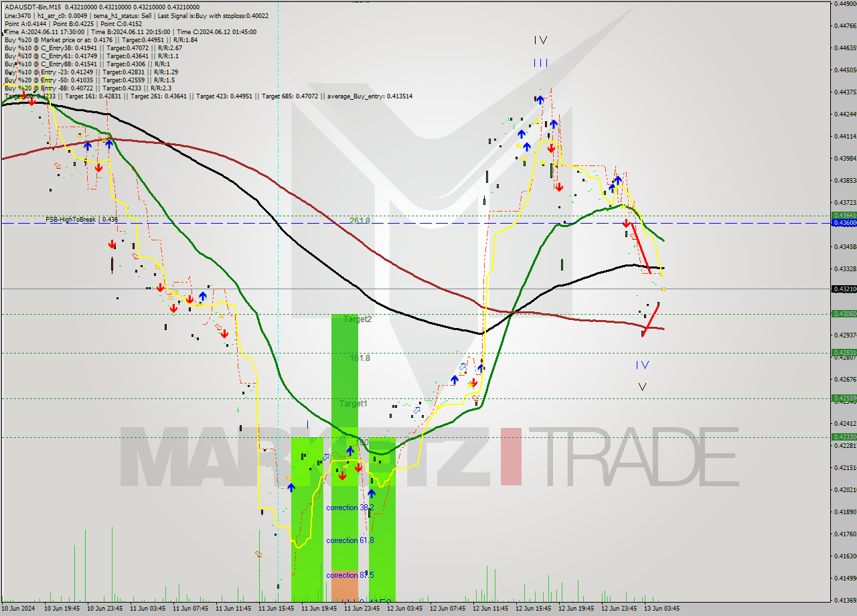Click the 0.44505 price axis value
The width and height of the screenshot is (857, 616).
[x=845, y=70]
